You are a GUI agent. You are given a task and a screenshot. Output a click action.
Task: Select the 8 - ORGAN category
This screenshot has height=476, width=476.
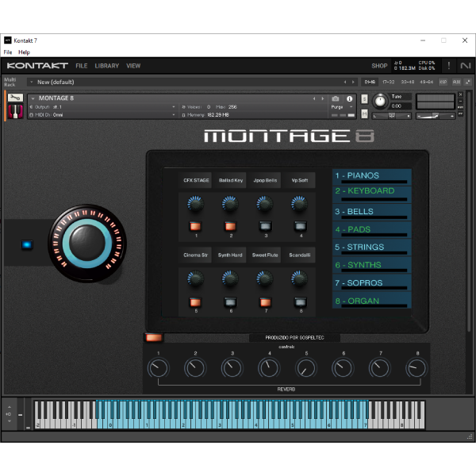click(371, 301)
